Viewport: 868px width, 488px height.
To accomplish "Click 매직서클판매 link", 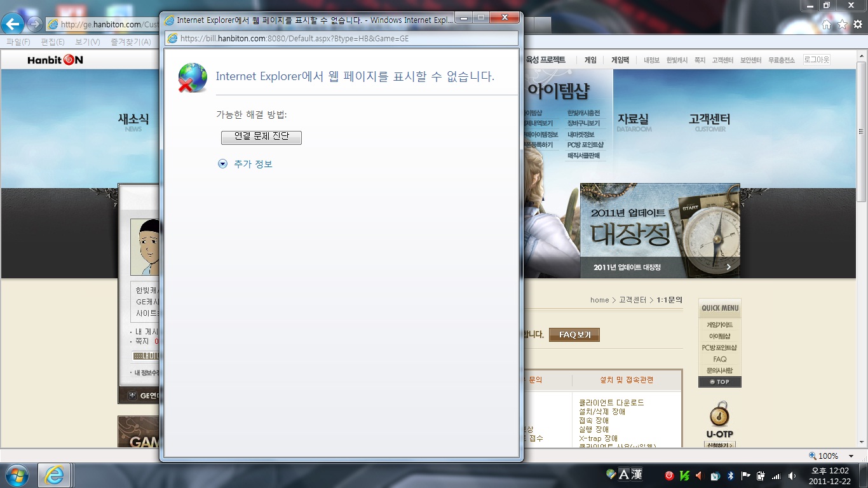I will [x=583, y=156].
